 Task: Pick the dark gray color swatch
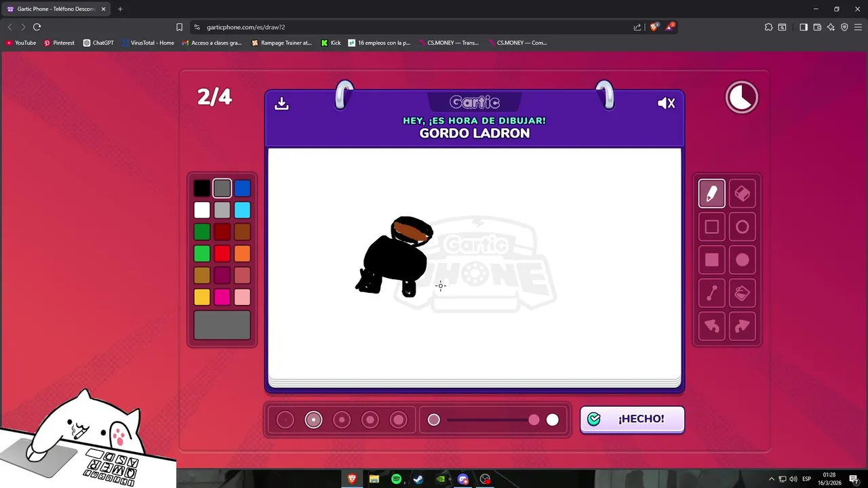click(x=222, y=188)
